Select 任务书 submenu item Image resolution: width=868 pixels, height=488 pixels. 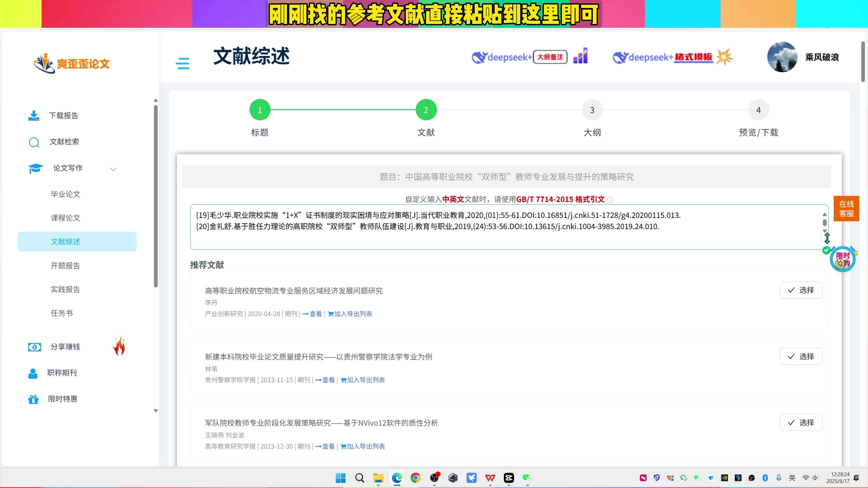click(x=62, y=313)
